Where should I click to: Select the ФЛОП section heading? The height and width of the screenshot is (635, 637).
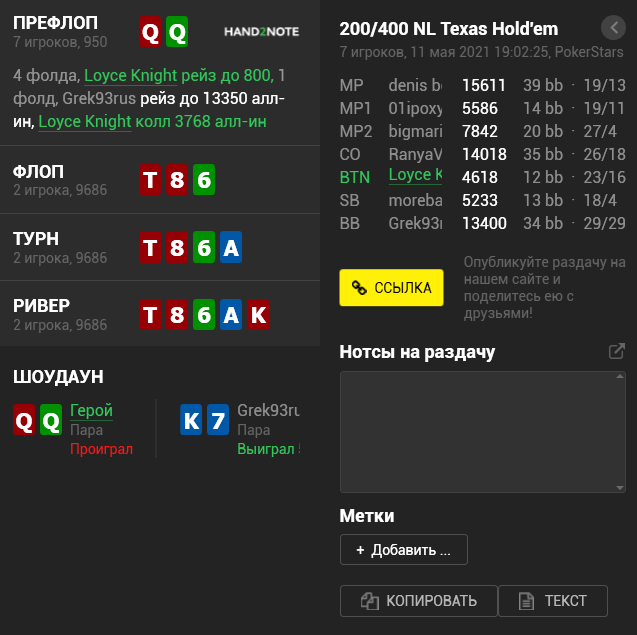[x=38, y=172]
